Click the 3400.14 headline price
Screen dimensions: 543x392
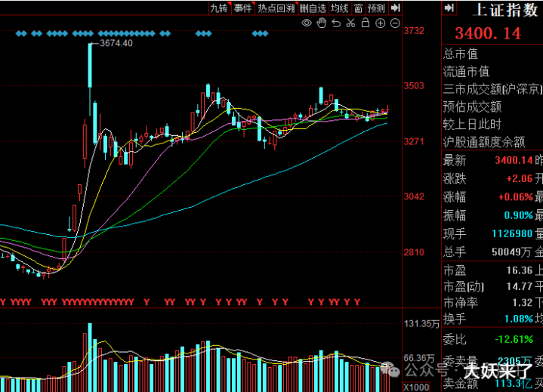(488, 33)
